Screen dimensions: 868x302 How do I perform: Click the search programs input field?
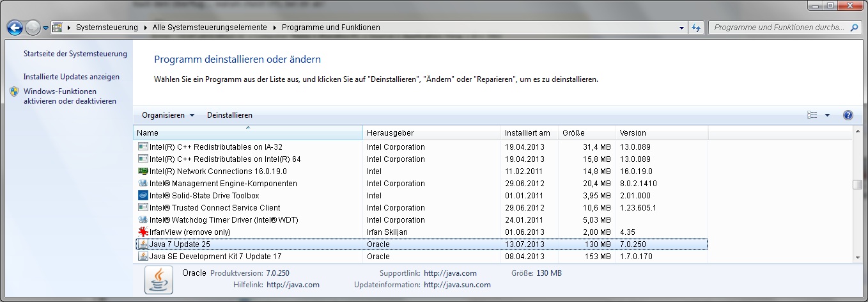click(x=780, y=28)
